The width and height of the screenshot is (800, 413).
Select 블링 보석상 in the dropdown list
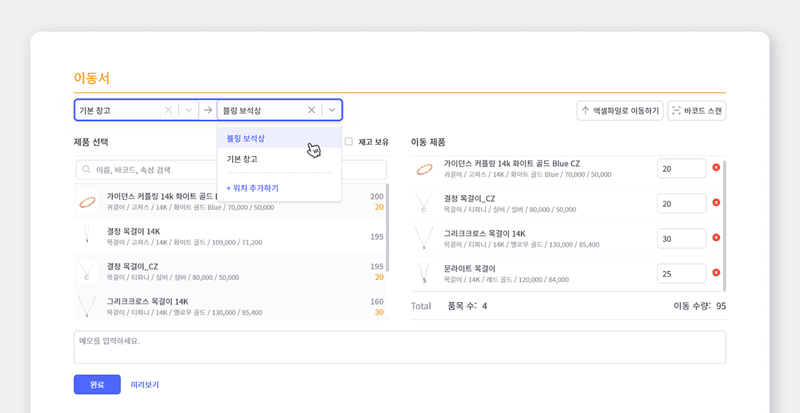click(x=246, y=138)
